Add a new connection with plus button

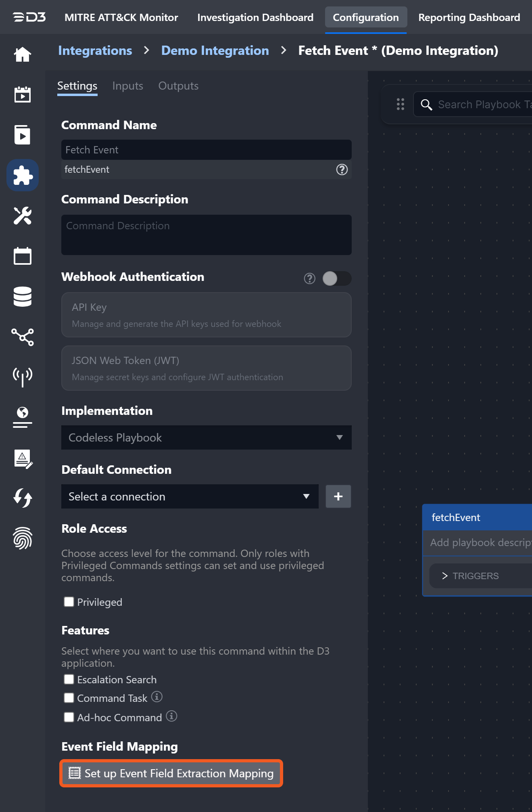tap(338, 496)
